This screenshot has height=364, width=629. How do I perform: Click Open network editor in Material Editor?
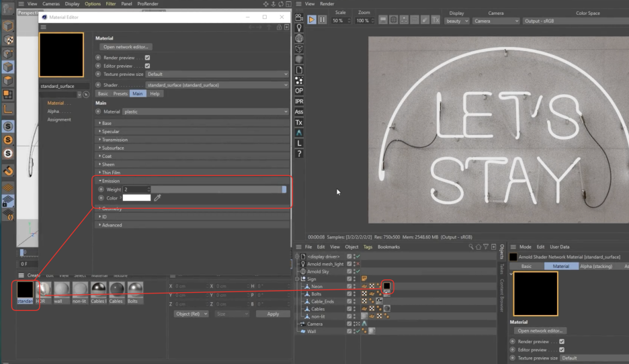click(x=126, y=47)
